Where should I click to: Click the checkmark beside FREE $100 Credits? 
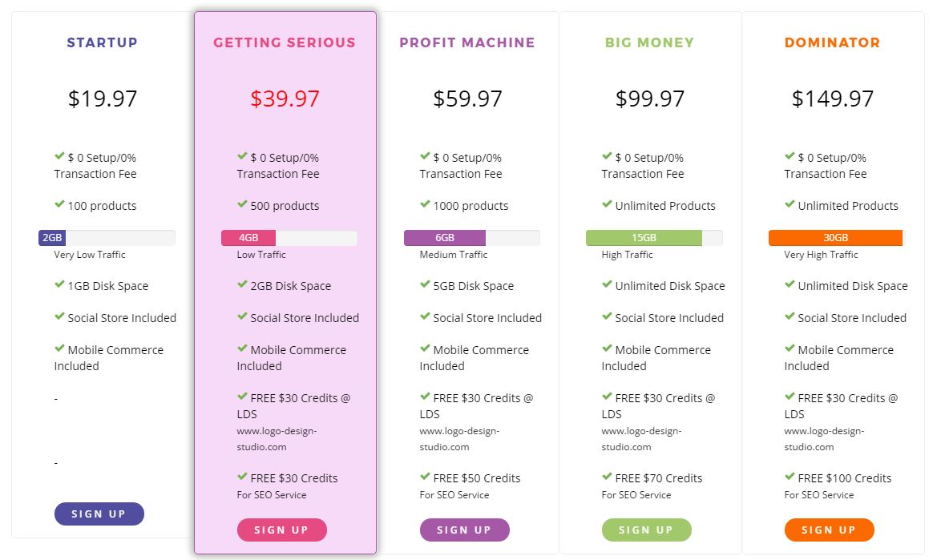pos(790,477)
